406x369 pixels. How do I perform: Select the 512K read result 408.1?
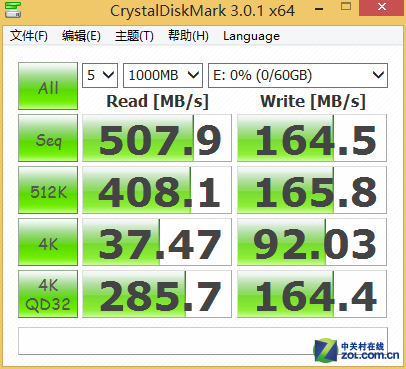point(157,190)
